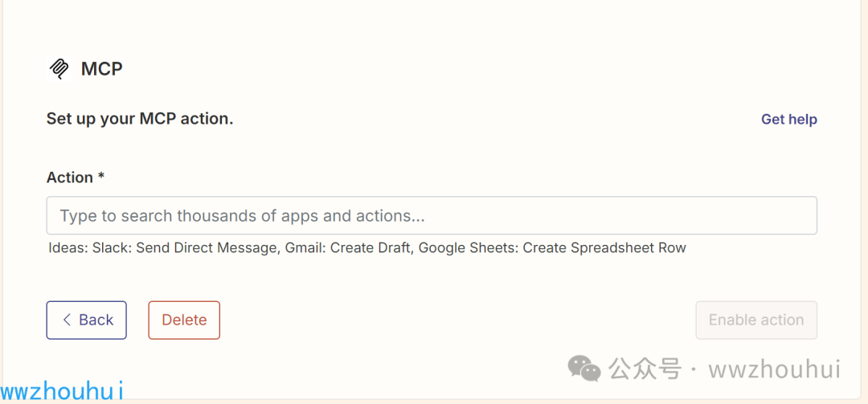The image size is (868, 404).
Task: Click the 'Gmail: Create Draft' idea text
Action: 349,247
